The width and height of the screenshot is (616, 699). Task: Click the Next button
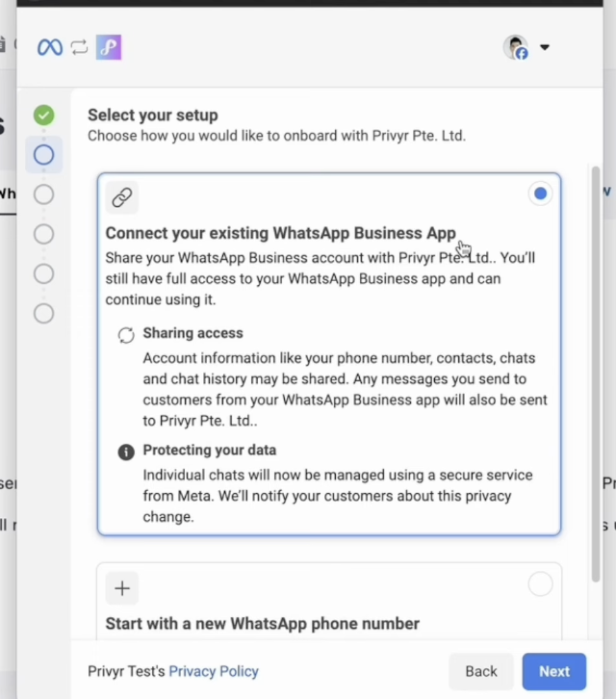(x=554, y=671)
